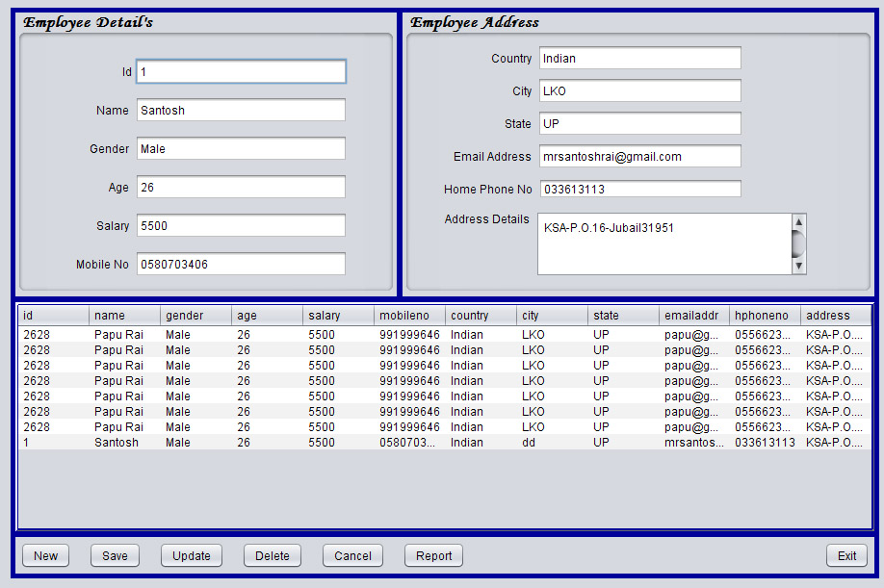Click the age column header
The image size is (884, 588).
[268, 316]
